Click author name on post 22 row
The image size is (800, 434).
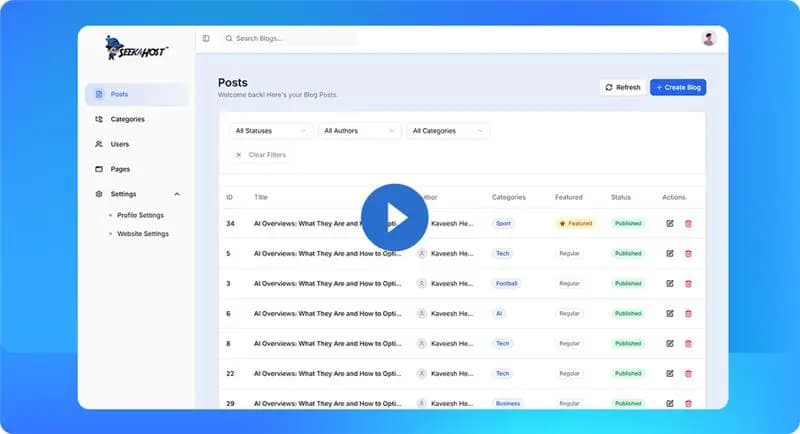452,374
